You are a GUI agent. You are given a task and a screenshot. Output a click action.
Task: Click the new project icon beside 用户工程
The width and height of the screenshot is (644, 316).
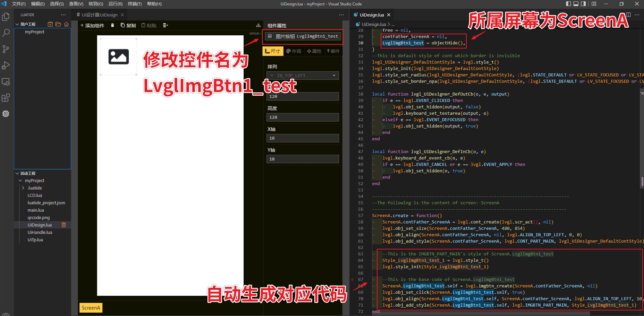pos(50,24)
